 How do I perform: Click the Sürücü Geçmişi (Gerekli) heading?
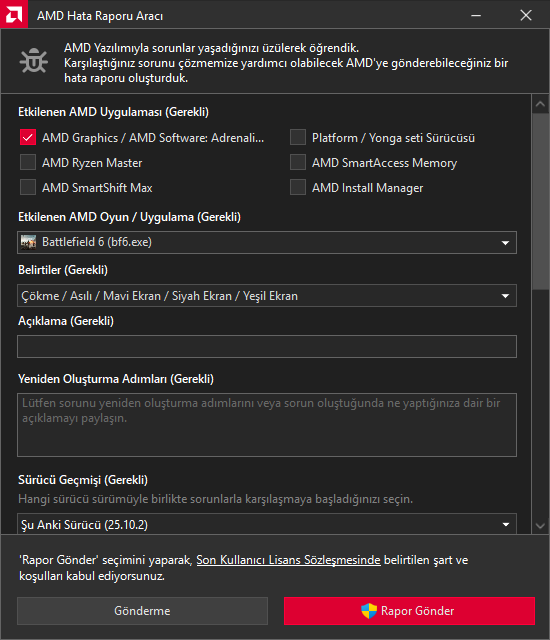(83, 480)
